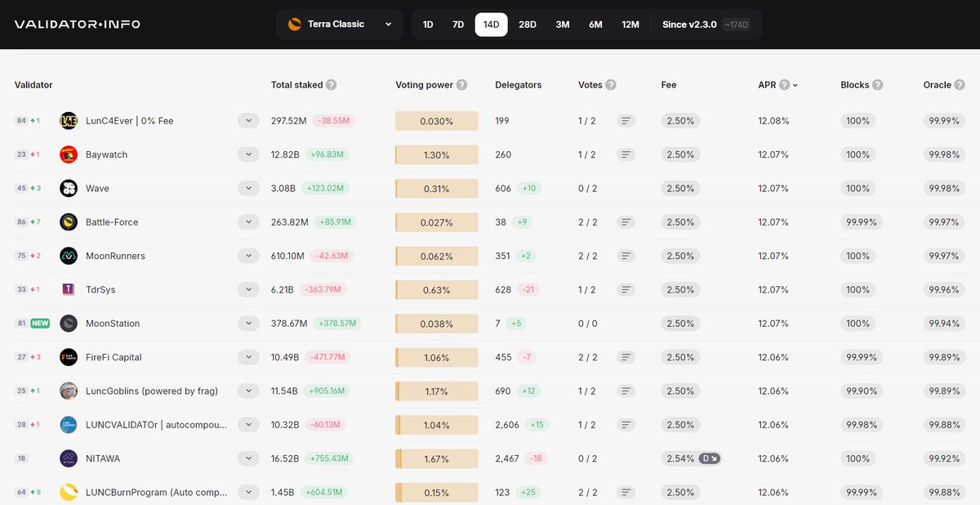Expand the TdrSys row chevron
Screen dimensions: 980x505
point(248,290)
